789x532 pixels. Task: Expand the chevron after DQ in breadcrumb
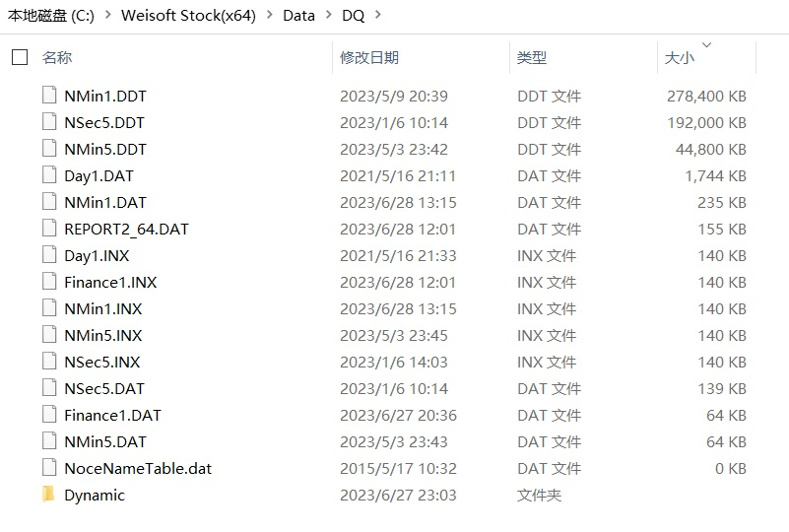(378, 15)
